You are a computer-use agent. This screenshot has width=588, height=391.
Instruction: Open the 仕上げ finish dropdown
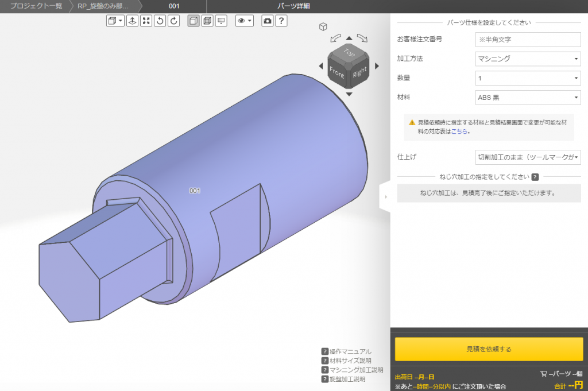click(x=528, y=157)
